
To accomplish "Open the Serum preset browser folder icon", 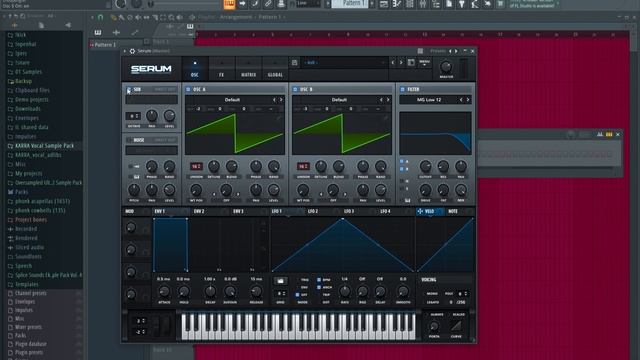I will [x=411, y=63].
